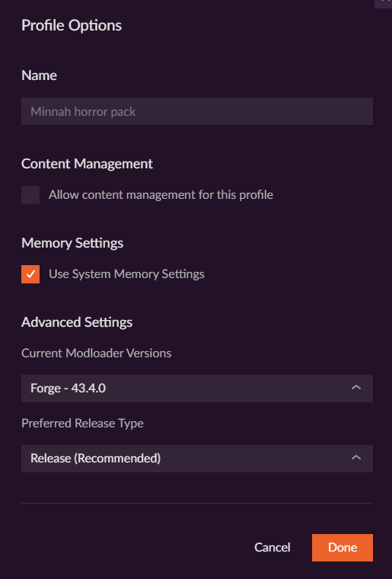Click the 'Minnah horror pack' placeholder text

click(83, 111)
